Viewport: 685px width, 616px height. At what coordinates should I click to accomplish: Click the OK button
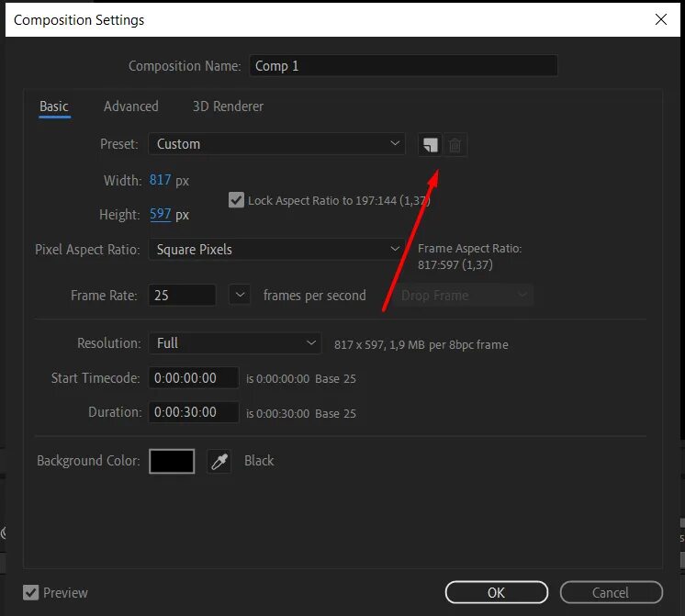click(496, 592)
